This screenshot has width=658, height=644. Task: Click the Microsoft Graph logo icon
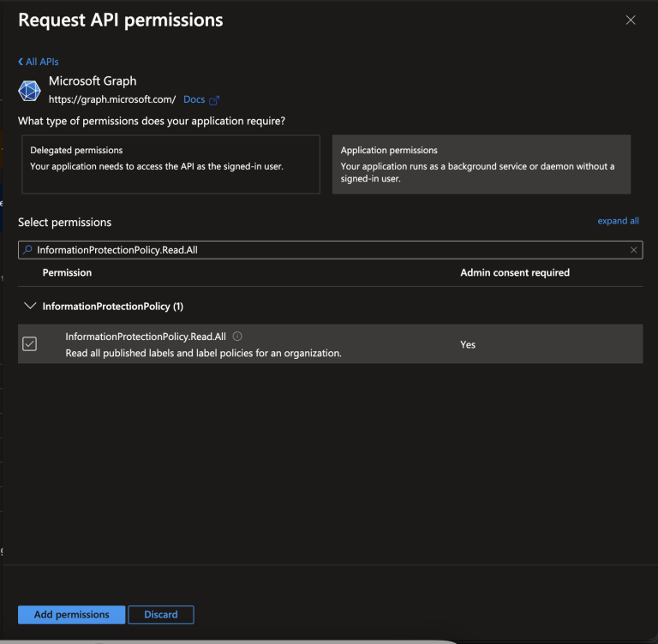(30, 91)
